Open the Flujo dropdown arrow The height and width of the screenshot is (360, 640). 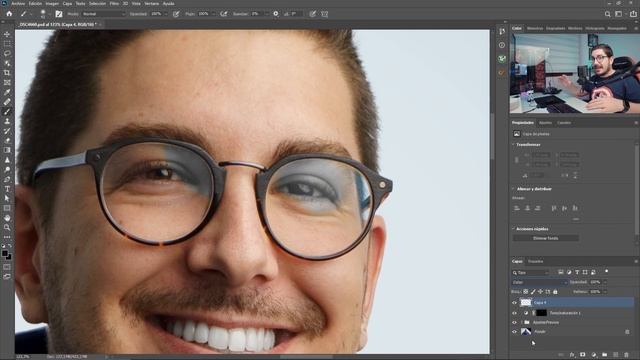click(213, 14)
